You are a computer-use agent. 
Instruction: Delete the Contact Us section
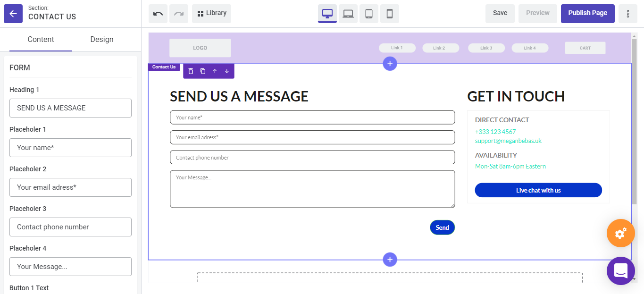191,71
